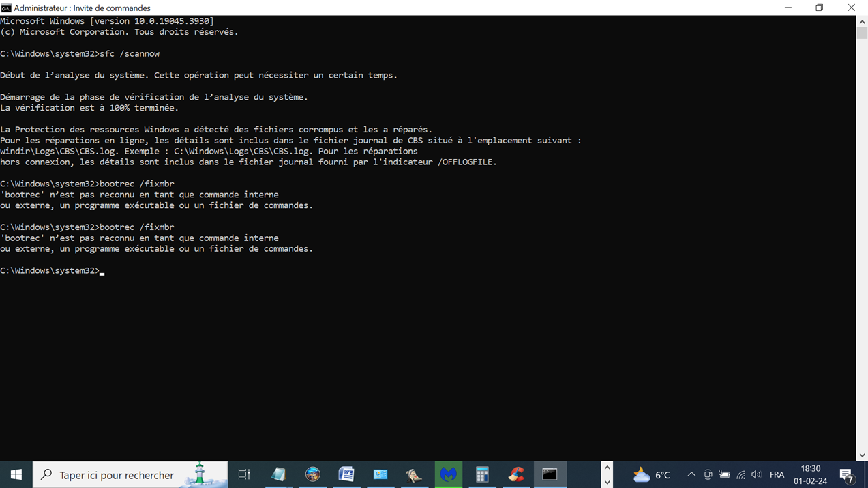The image size is (868, 488).
Task: Open the parchment scroll icon in taskbar
Action: pos(414,474)
